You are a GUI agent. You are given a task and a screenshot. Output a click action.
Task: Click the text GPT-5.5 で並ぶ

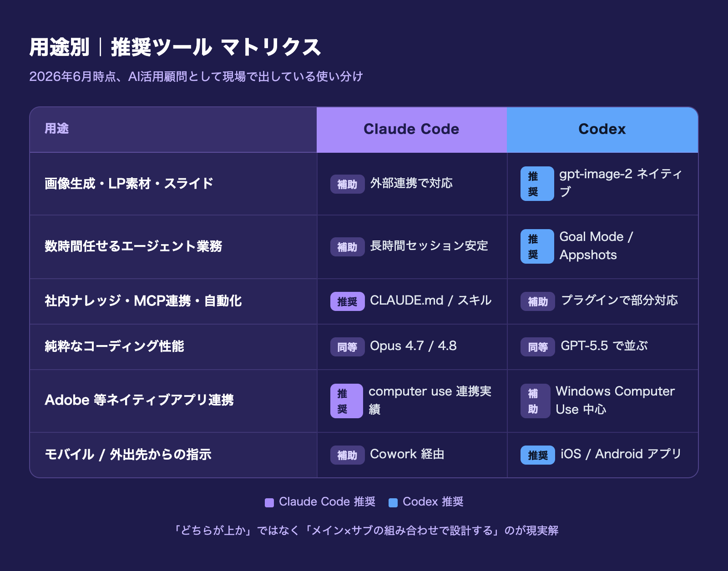click(604, 346)
